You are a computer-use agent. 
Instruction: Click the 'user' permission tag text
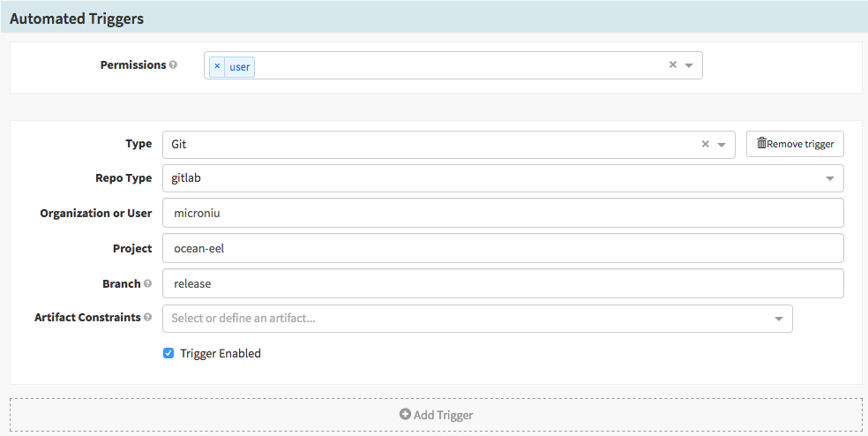[240, 67]
